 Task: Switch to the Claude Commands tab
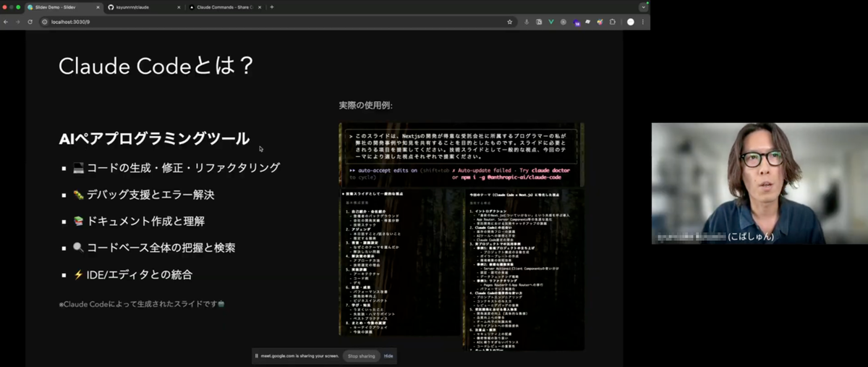coord(225,7)
